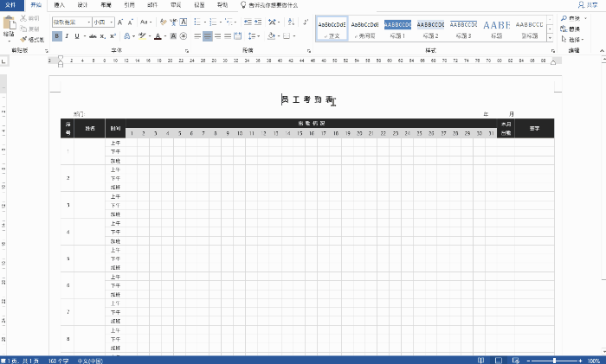Toggle Character Shading button
Viewport: 606px width, 364px height.
pos(173,36)
